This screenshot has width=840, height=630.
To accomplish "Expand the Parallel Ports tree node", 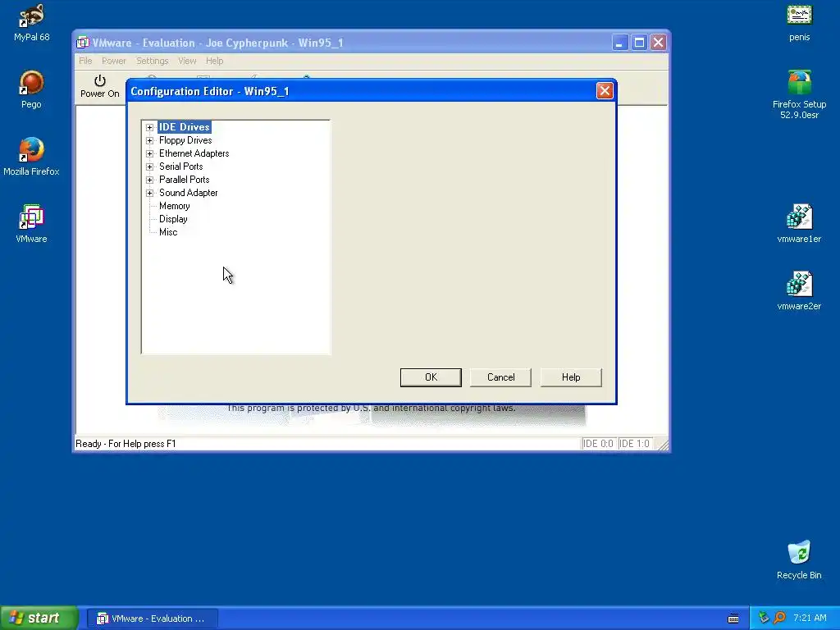I will pyautogui.click(x=149, y=180).
